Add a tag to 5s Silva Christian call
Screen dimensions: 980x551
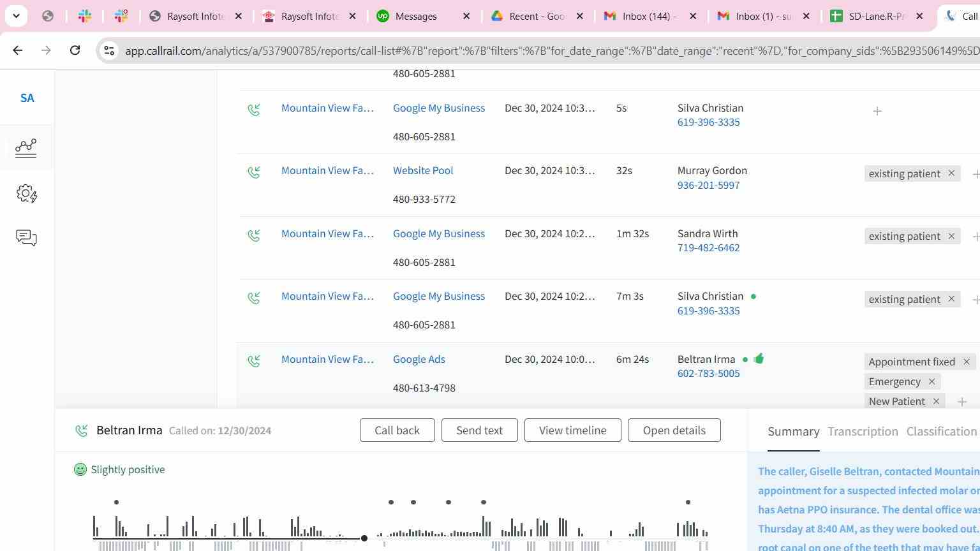click(877, 111)
